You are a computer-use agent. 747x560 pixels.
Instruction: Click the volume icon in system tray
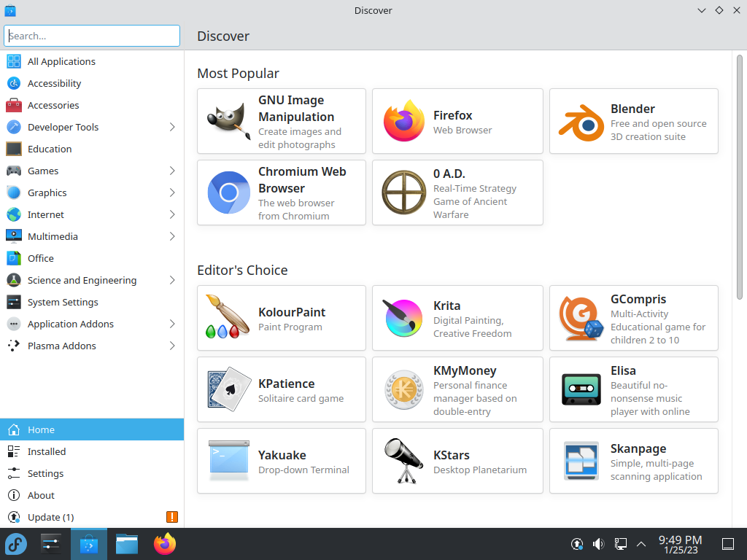coord(598,544)
